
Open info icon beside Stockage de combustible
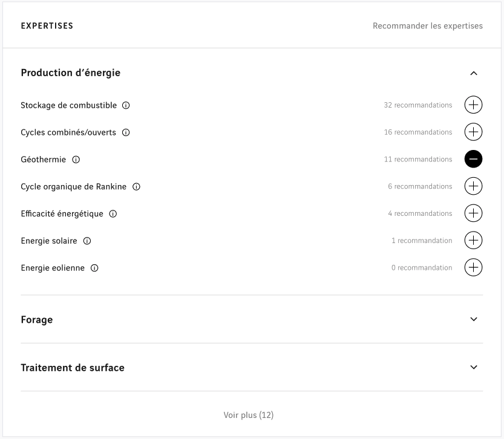(x=126, y=105)
